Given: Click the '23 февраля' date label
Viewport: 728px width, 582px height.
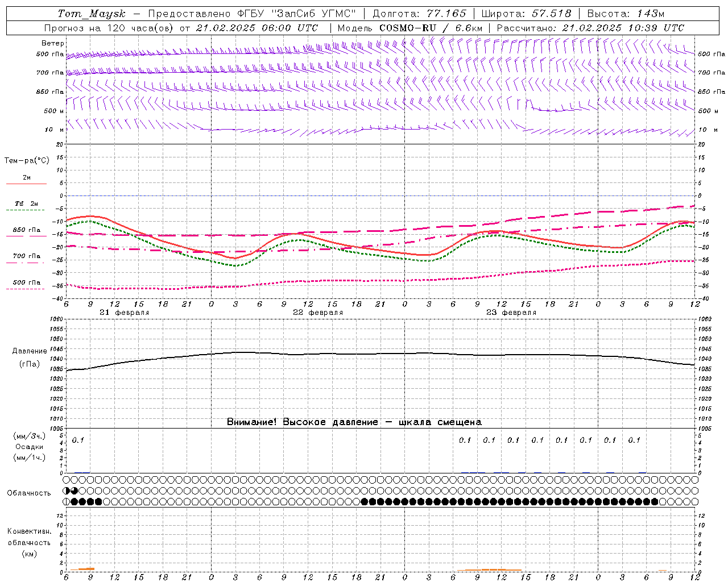Looking at the screenshot, I should [511, 313].
